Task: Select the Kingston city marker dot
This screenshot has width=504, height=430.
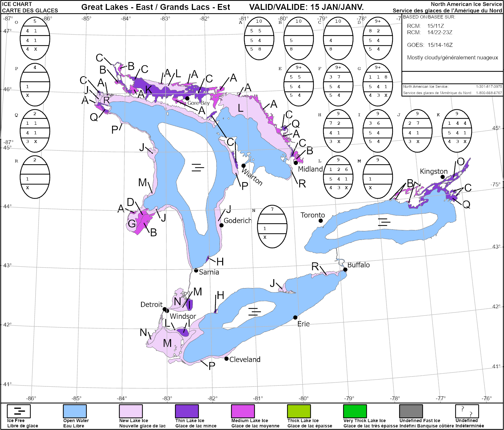Action: [443, 177]
